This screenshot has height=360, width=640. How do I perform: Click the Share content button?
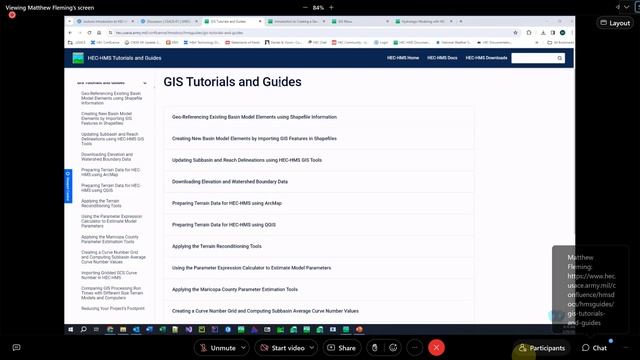point(342,348)
